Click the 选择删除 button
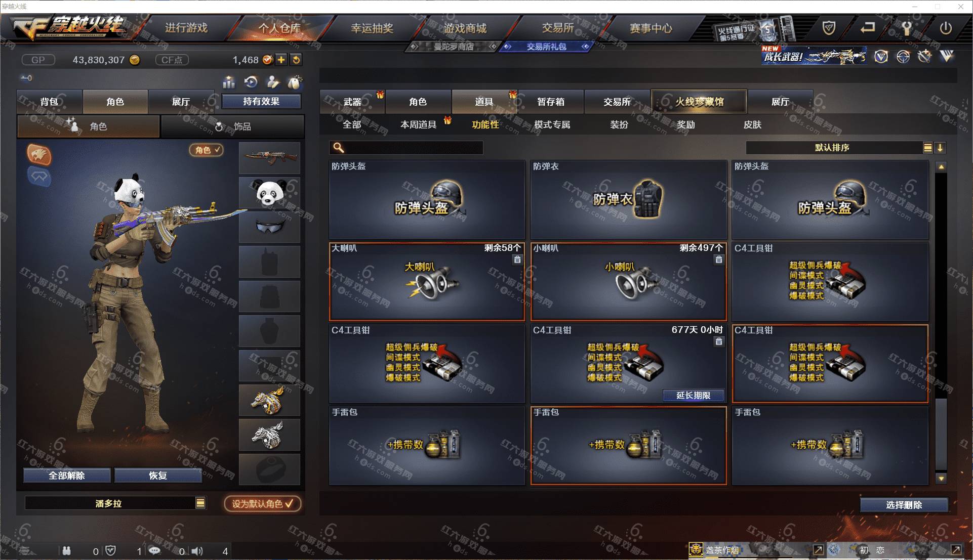The image size is (973, 560). point(904,505)
